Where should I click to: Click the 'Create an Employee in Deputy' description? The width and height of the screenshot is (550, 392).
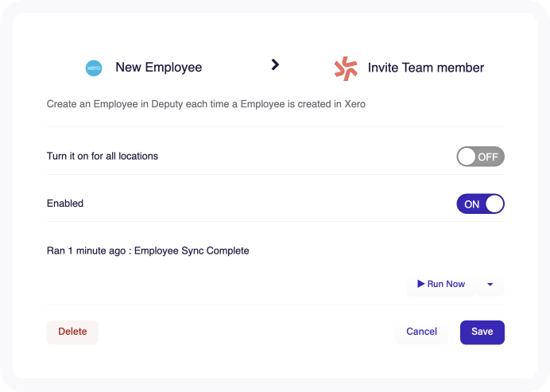[x=206, y=104]
